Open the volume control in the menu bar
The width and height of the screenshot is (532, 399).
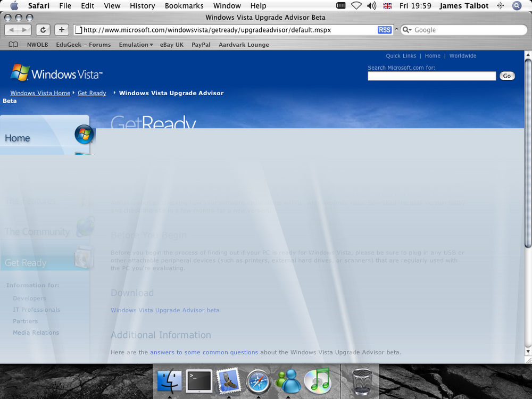coord(371,6)
